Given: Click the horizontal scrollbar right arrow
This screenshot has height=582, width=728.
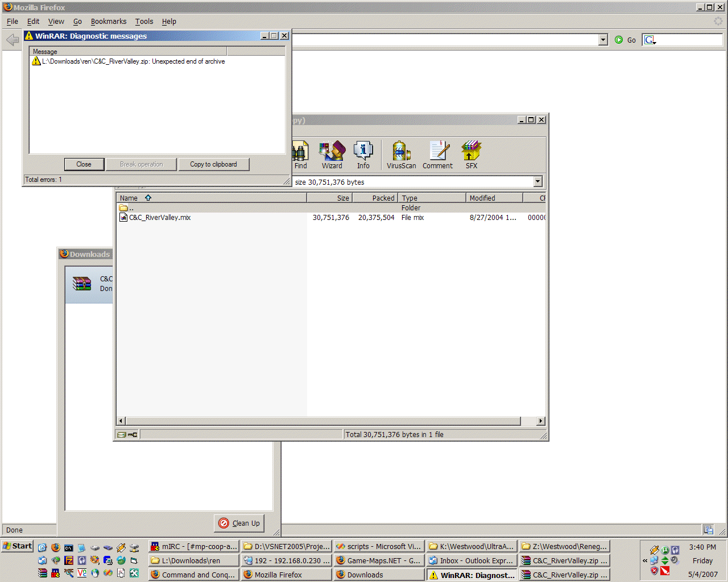Looking at the screenshot, I should [x=540, y=421].
